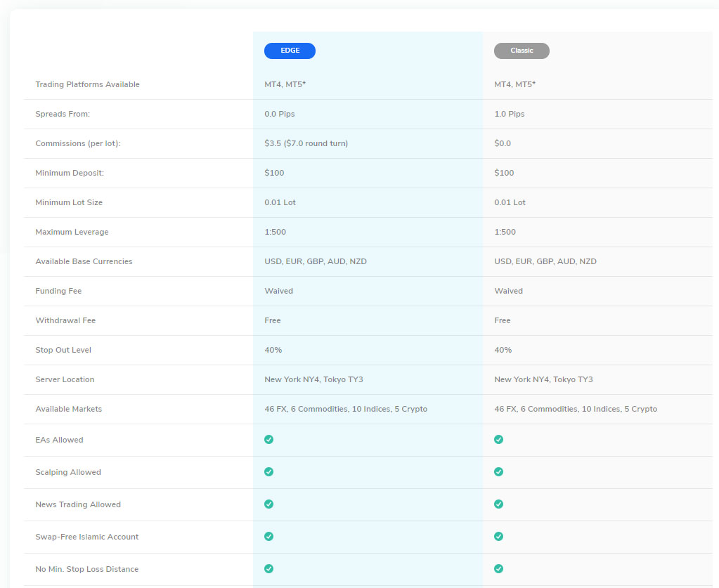719x588 pixels.
Task: Click News Trading Allowed checkmark under EDGE
Action: coord(268,504)
